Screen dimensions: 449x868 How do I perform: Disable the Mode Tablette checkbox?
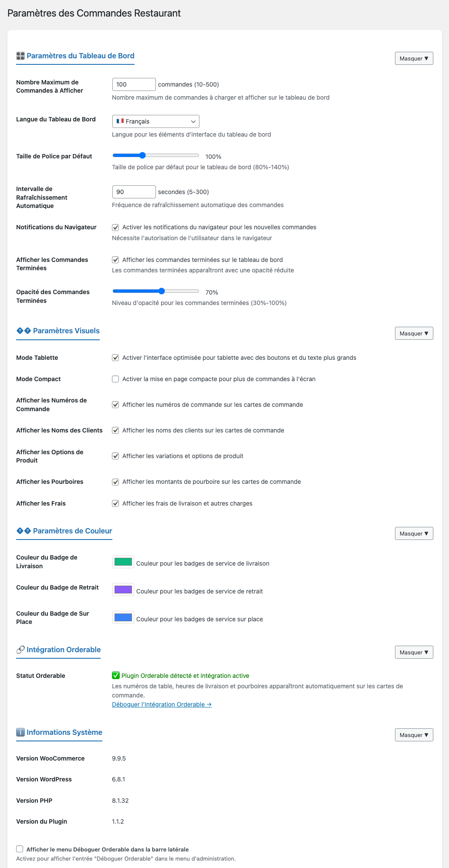[x=115, y=358]
